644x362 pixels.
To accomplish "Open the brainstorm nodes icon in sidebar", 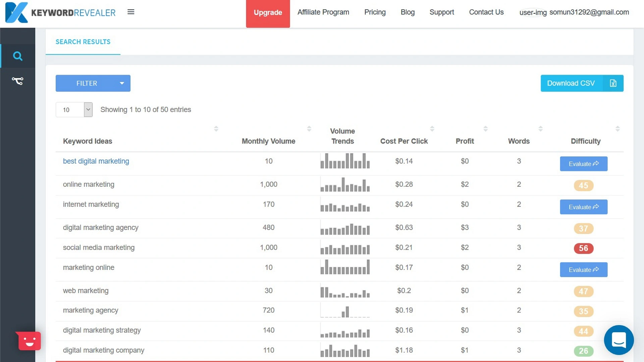I will [17, 81].
